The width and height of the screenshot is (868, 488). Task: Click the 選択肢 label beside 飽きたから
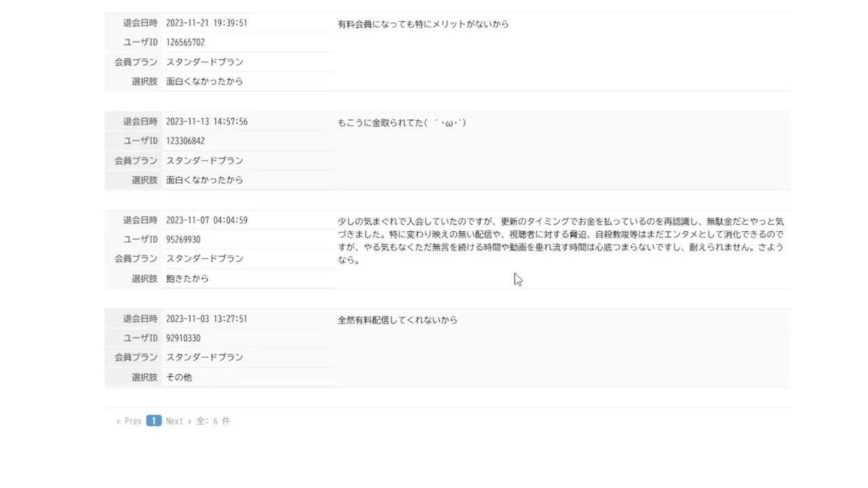click(x=144, y=279)
